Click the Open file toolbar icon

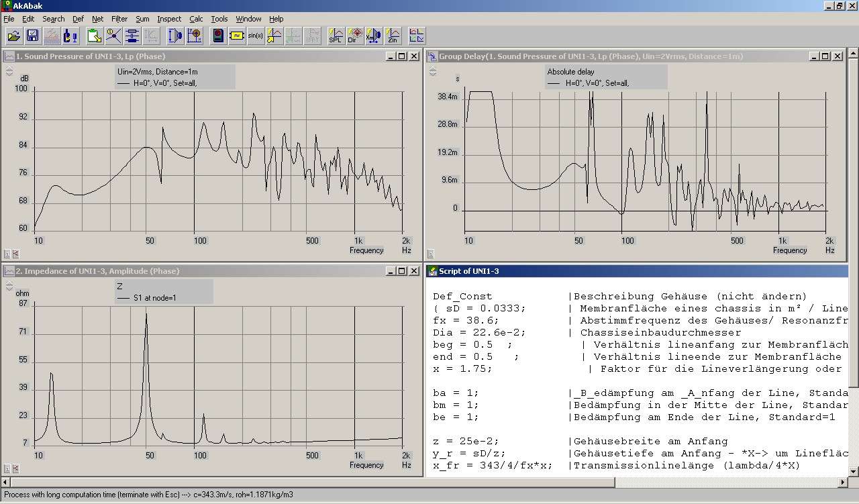(x=13, y=36)
